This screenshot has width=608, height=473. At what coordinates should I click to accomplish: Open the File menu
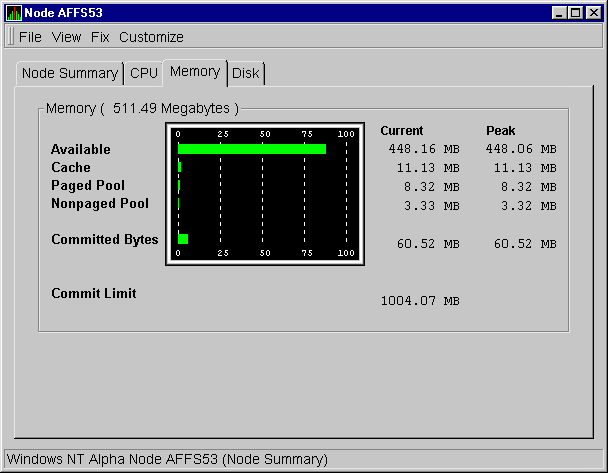tap(30, 37)
